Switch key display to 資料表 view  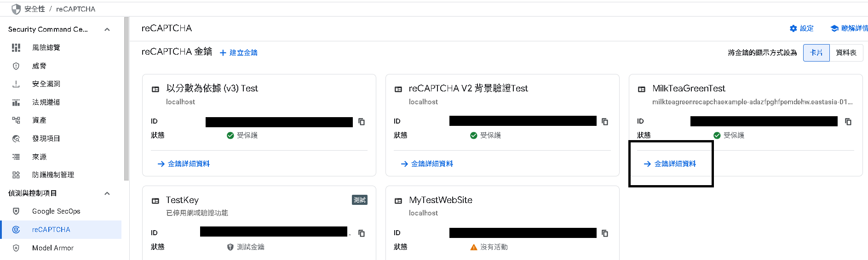(x=846, y=53)
